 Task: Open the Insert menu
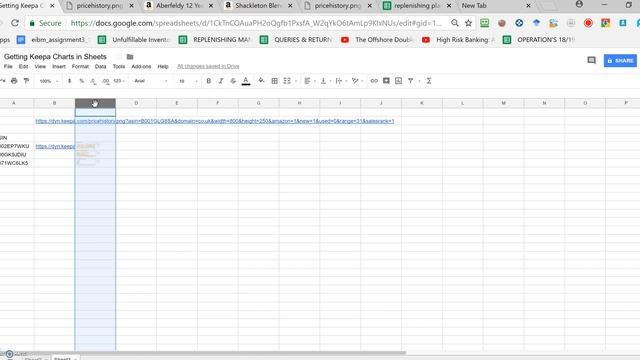(59, 67)
